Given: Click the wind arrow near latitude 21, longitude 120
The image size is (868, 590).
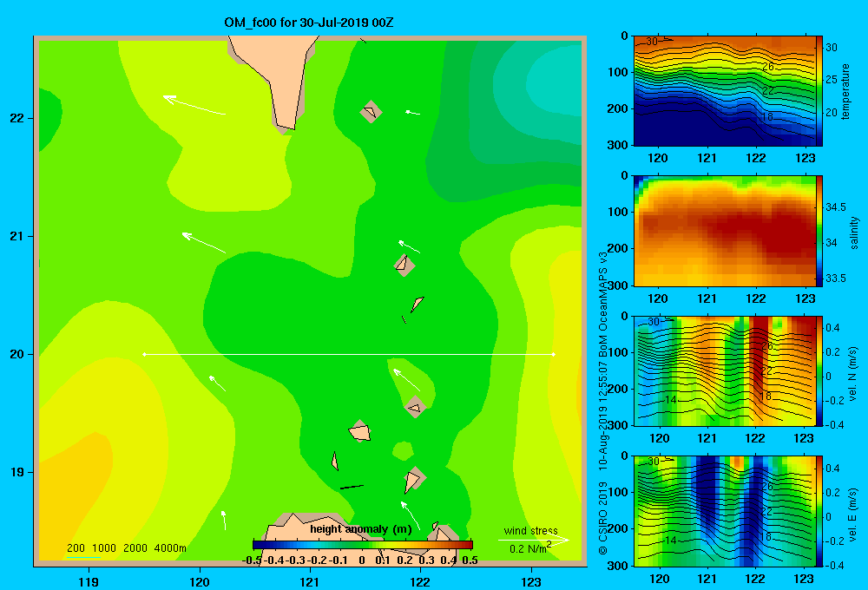Looking at the screenshot, I should [204, 243].
